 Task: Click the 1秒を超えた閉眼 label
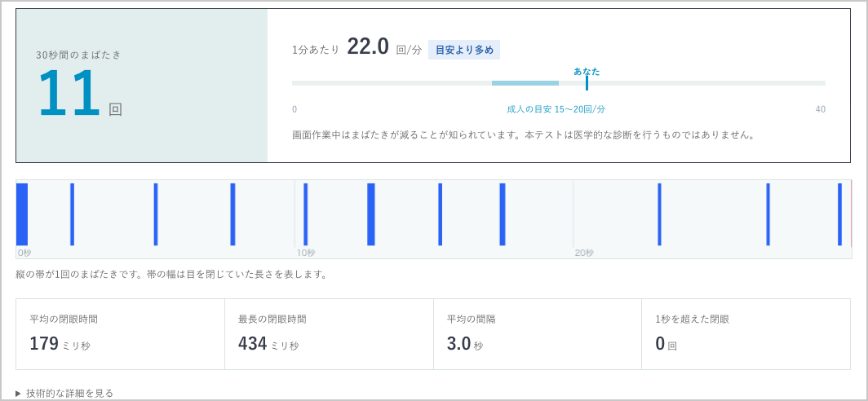[x=692, y=319]
